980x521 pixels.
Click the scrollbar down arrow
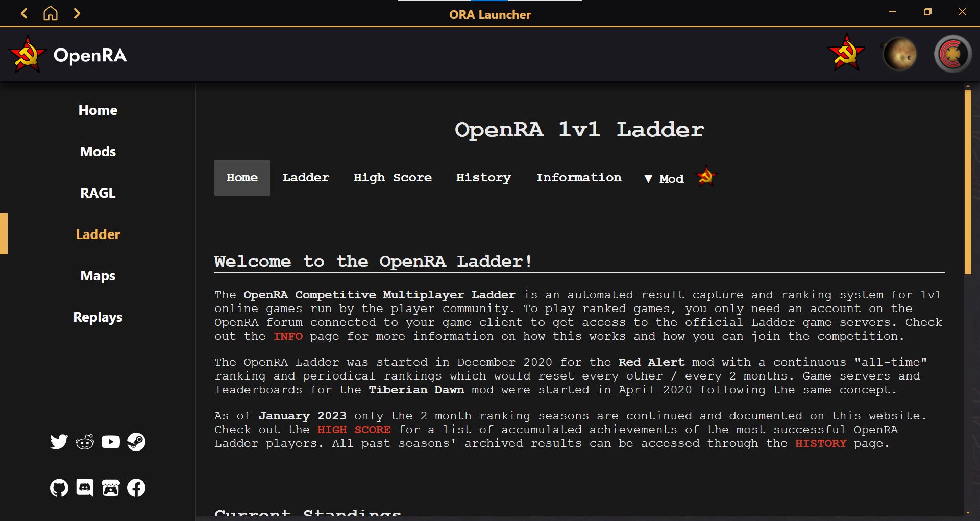[968, 513]
